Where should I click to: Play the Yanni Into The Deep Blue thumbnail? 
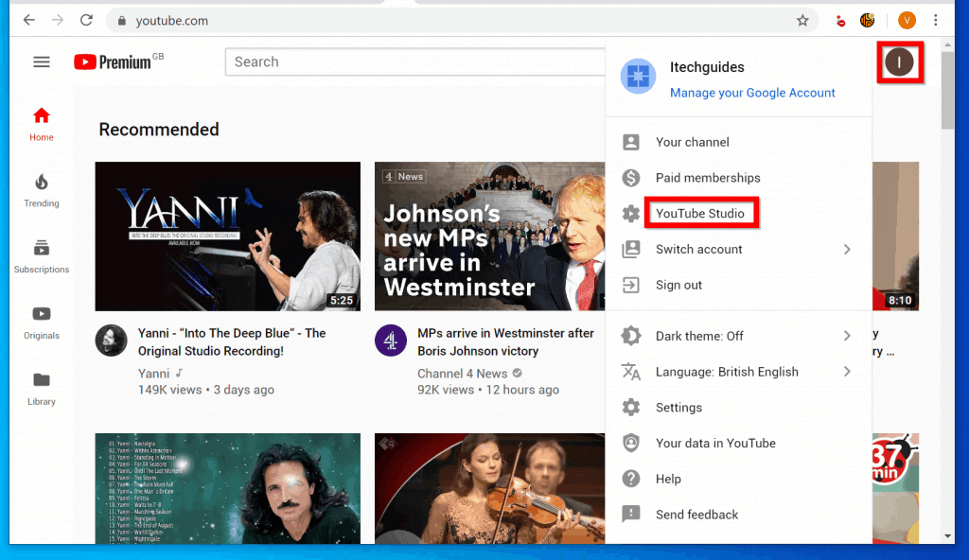pos(227,236)
